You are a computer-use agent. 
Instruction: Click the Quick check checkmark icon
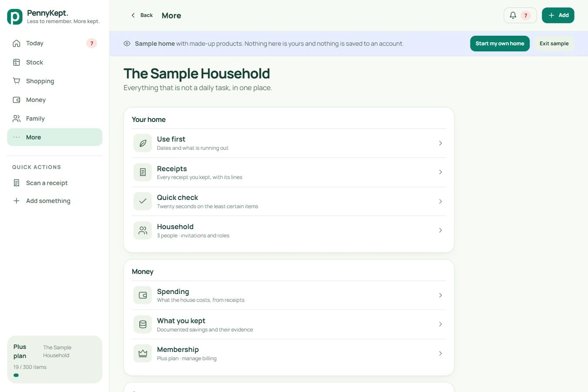pyautogui.click(x=143, y=201)
